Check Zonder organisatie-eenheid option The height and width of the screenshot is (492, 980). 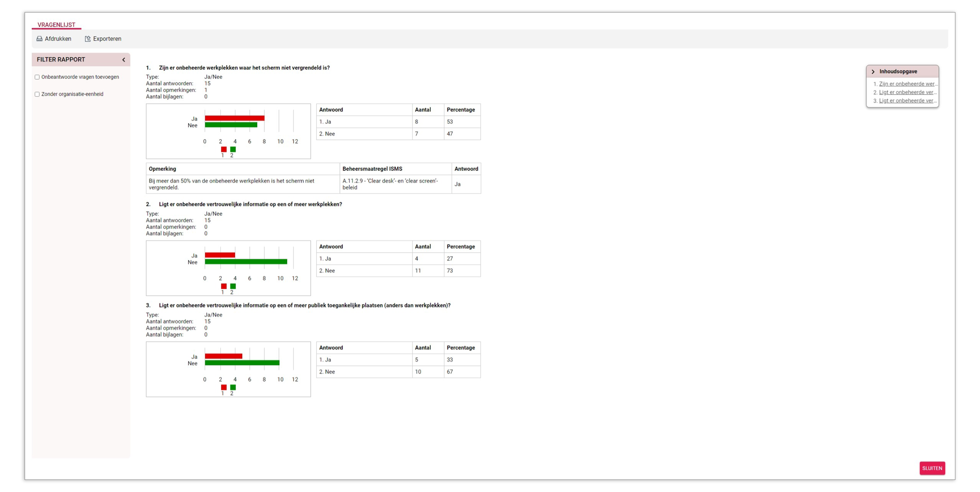[37, 94]
